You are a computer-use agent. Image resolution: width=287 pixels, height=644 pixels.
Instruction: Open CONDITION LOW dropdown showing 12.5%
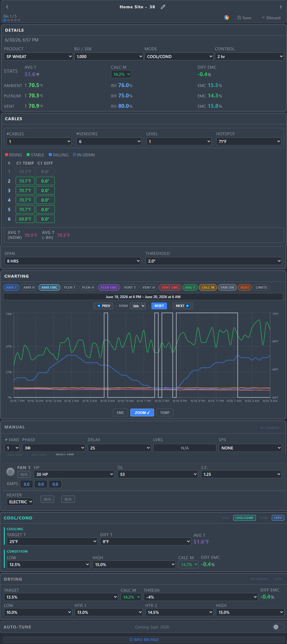[x=48, y=564]
